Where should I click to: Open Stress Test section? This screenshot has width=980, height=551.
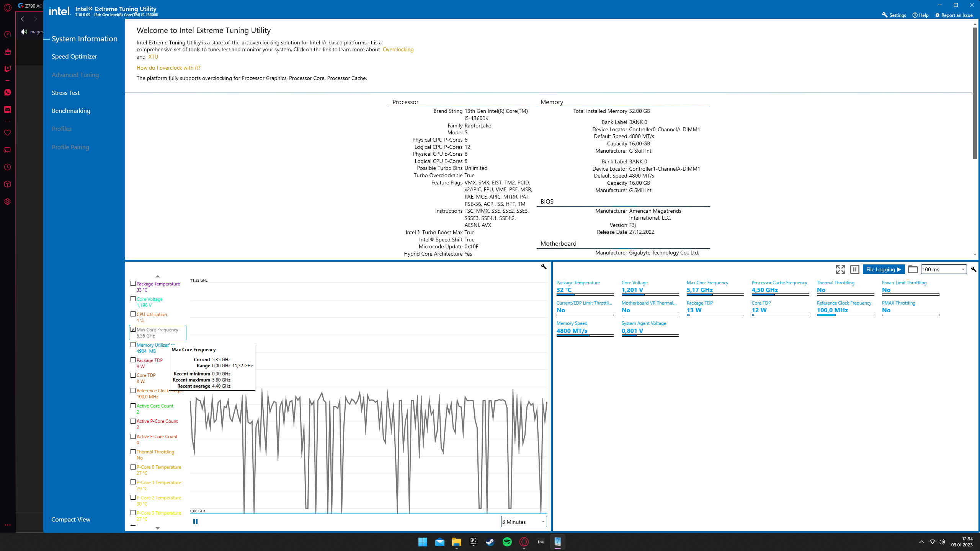[x=65, y=93]
